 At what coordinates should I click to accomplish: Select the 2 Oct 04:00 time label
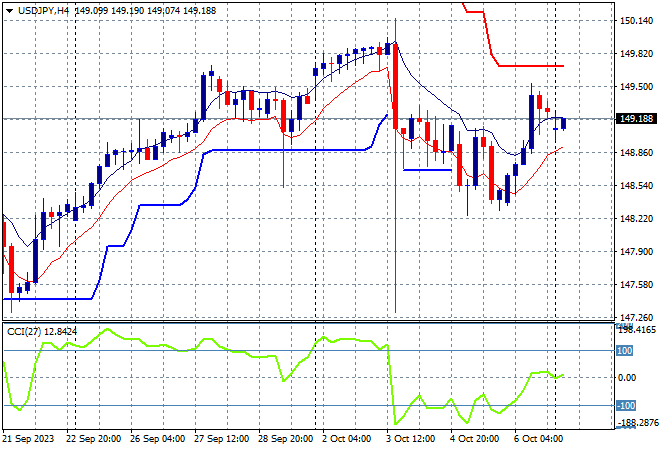(346, 439)
